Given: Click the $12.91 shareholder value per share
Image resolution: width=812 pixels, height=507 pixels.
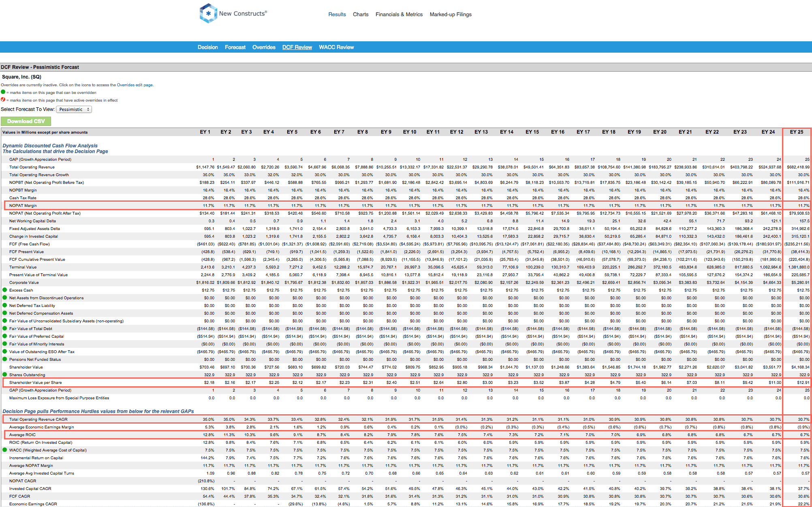Looking at the screenshot, I should click(803, 383).
